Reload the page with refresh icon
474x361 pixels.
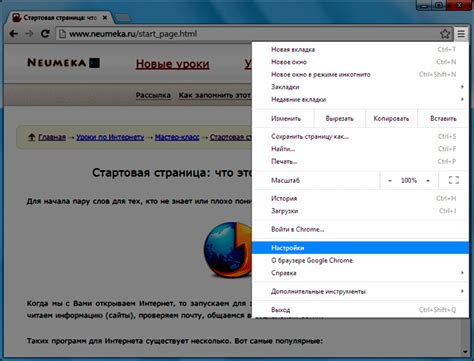[45, 34]
